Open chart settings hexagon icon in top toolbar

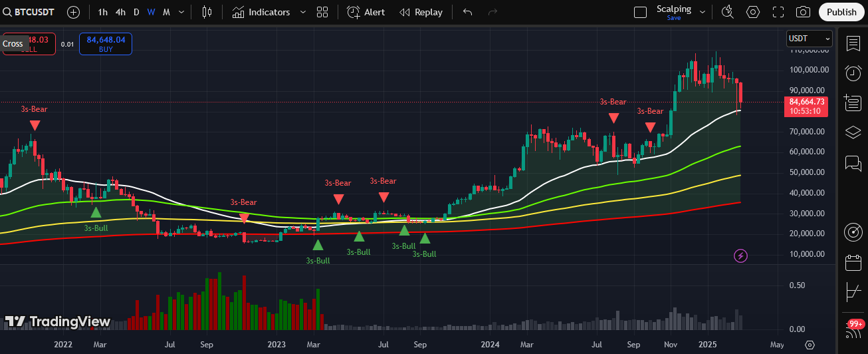click(753, 12)
